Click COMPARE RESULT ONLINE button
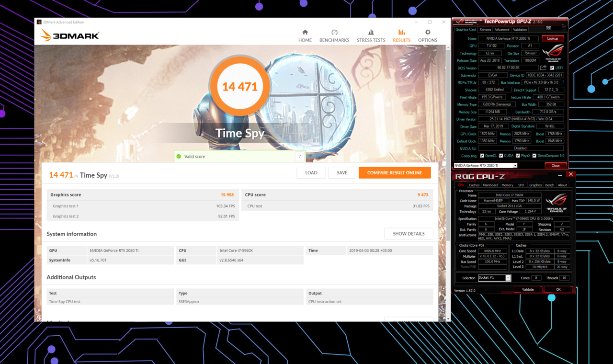613x364 pixels. pyautogui.click(x=395, y=172)
